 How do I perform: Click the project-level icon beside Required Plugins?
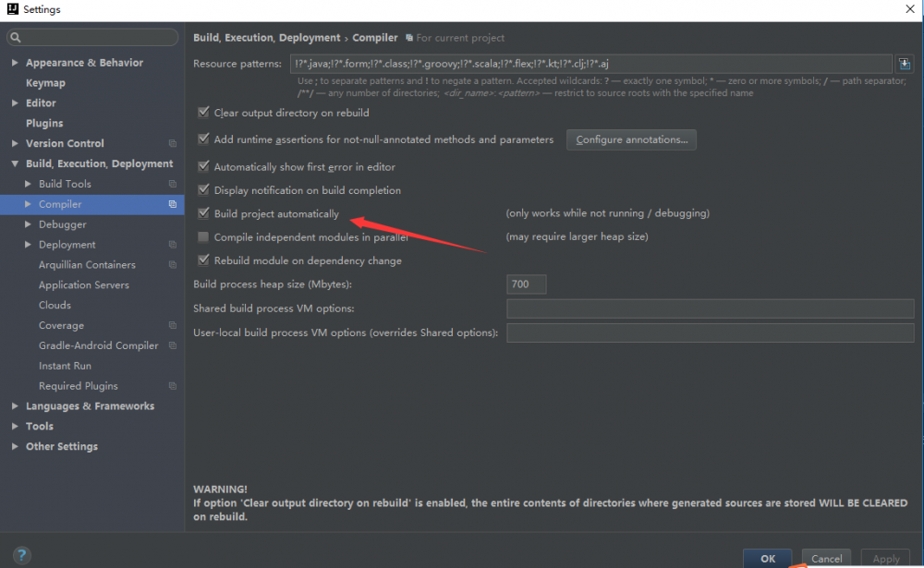pyautogui.click(x=173, y=385)
